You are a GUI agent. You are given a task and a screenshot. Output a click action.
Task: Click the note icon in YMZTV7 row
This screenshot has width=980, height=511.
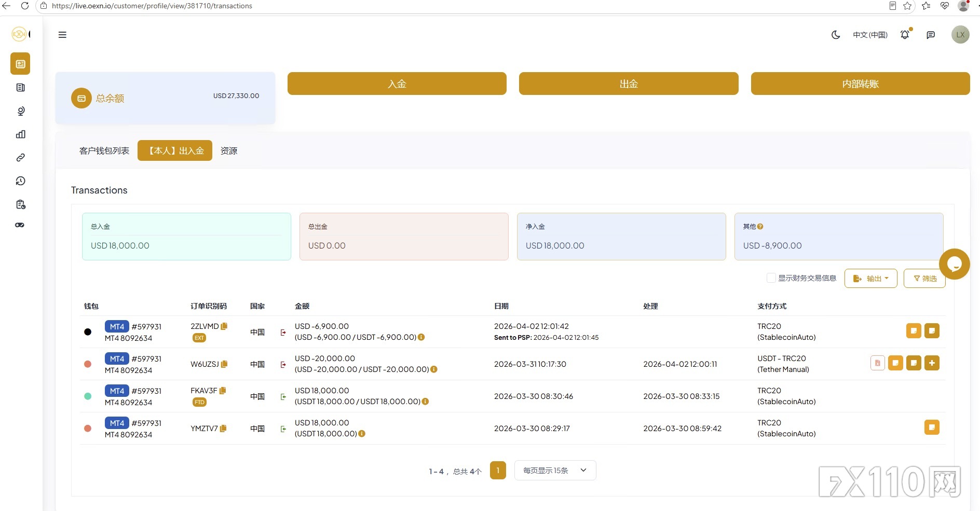click(x=932, y=427)
